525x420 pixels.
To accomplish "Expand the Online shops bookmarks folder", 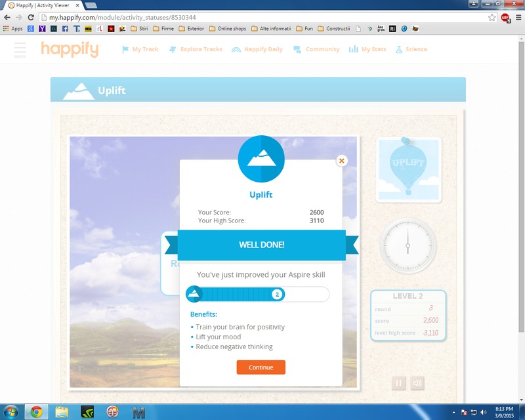I will coord(228,29).
